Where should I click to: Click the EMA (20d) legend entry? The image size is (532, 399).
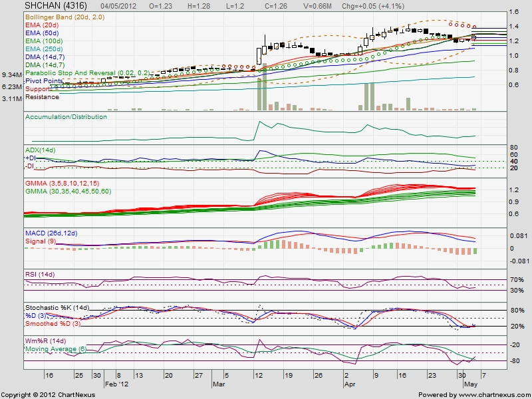(x=41, y=25)
